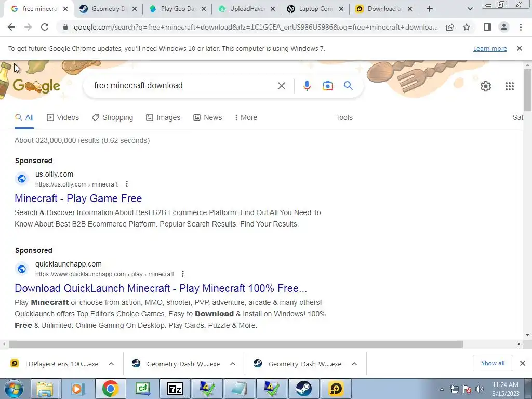Click the vertical scrollbar down arrow

point(527,335)
